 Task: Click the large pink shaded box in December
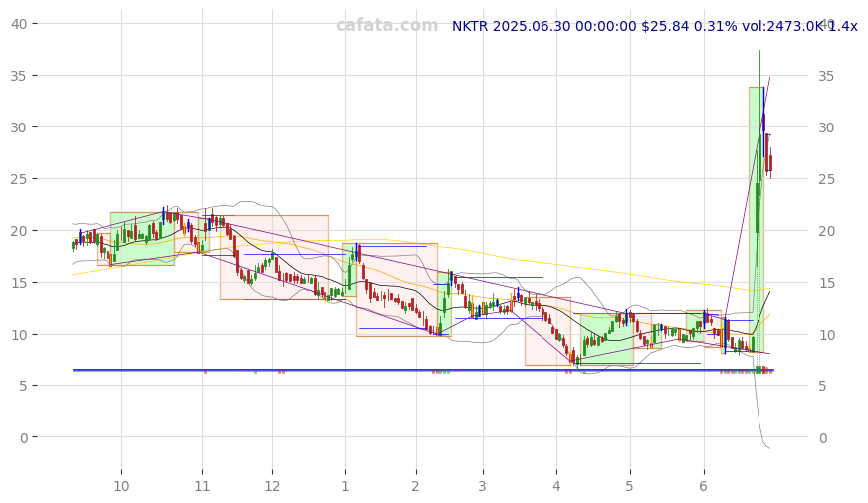pos(275,257)
